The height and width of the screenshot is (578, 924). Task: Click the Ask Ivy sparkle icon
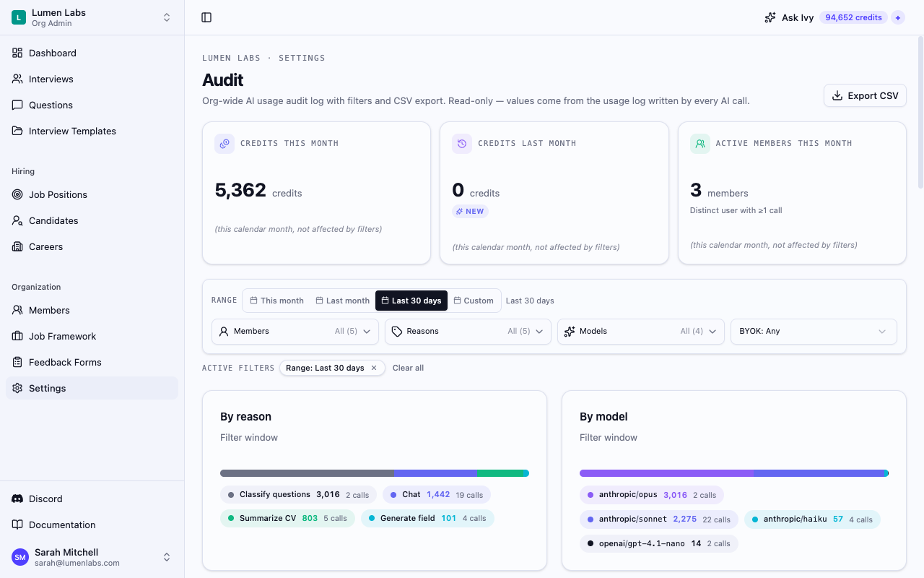tap(770, 17)
